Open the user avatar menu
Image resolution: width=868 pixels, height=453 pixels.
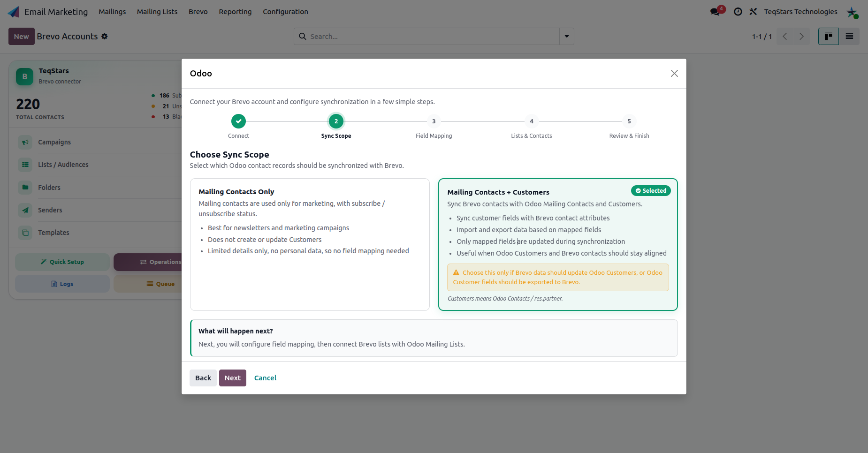pos(852,12)
